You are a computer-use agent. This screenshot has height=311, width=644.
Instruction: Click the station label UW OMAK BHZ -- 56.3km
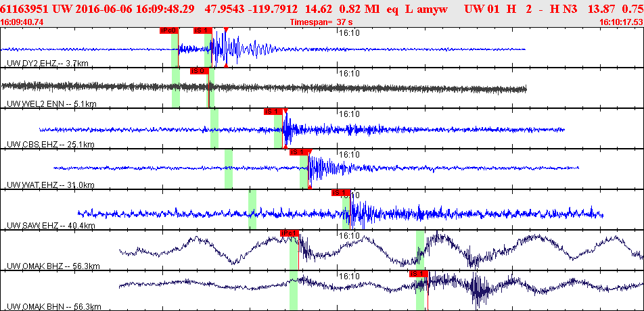53,266
